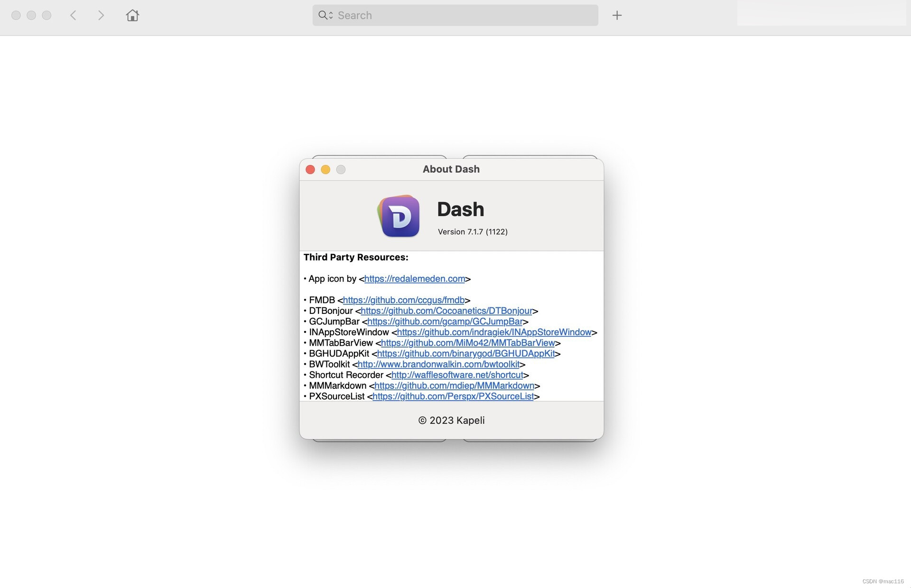911x588 pixels.
Task: Close the About Dash window
Action: point(310,169)
